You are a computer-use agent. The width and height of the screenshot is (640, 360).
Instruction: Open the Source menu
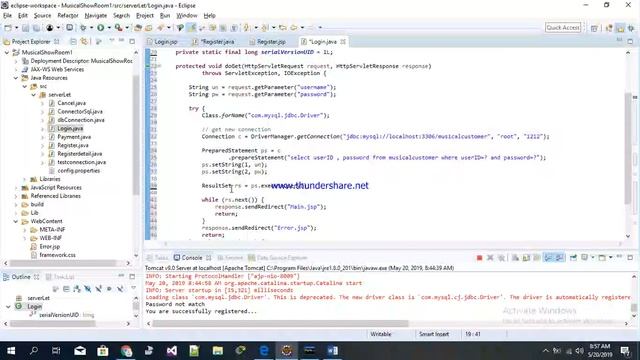[x=42, y=16]
